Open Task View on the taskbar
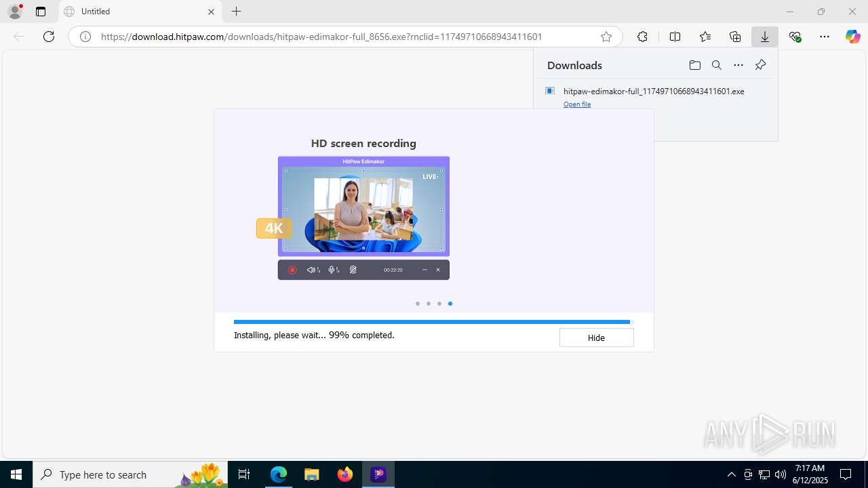868x488 pixels. click(244, 474)
